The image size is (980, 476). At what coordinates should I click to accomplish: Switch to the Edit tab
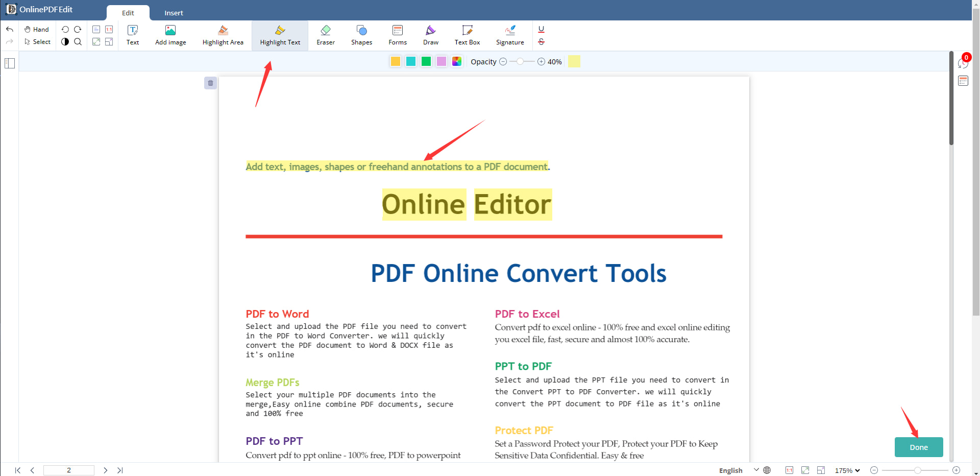(x=128, y=13)
